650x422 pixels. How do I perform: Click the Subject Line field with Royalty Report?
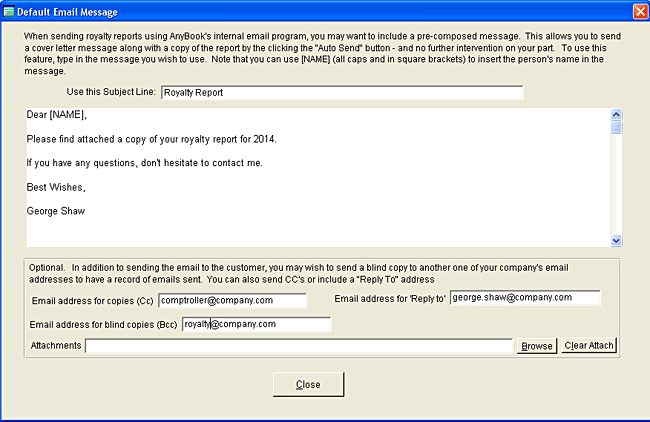(341, 93)
